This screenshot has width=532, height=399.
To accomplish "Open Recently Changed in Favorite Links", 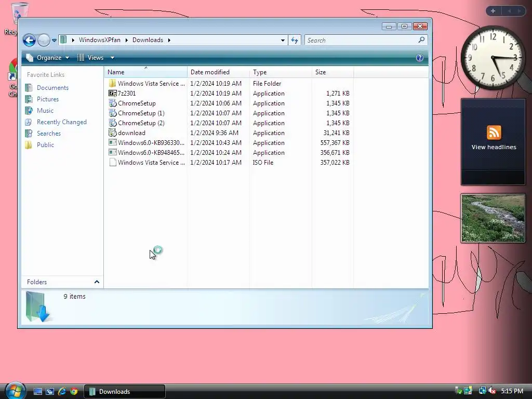I will 62,122.
